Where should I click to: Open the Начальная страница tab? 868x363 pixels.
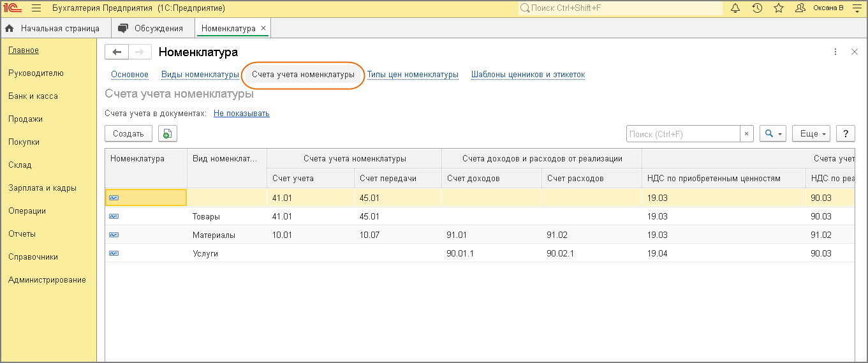click(53, 28)
